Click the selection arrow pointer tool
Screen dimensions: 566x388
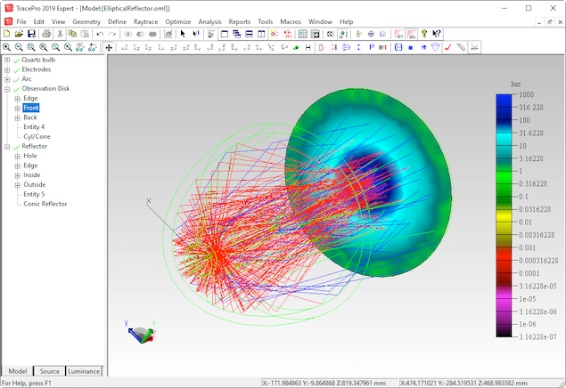click(183, 34)
